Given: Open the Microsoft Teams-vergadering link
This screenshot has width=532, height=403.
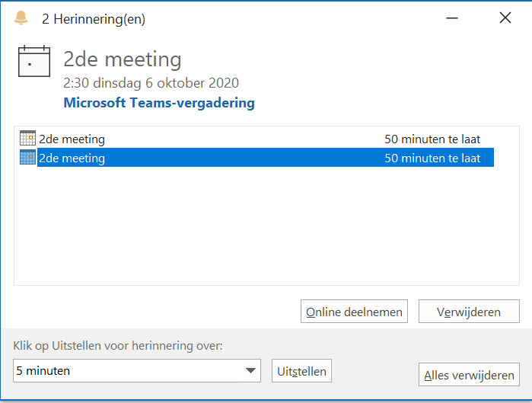Looking at the screenshot, I should click(x=159, y=103).
